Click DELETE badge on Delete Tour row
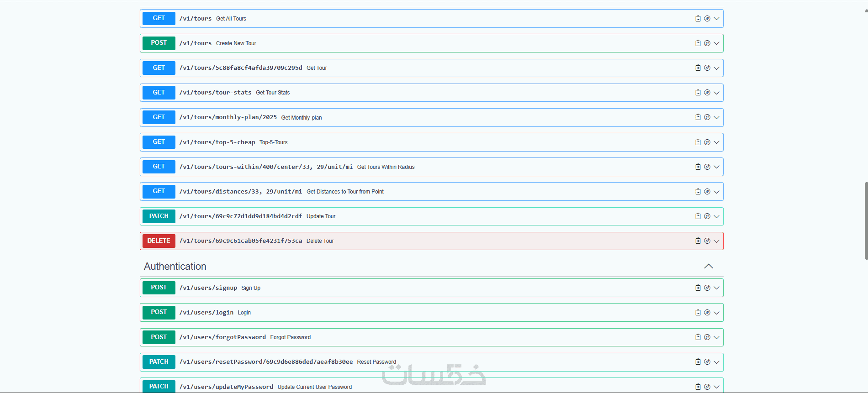 click(159, 241)
